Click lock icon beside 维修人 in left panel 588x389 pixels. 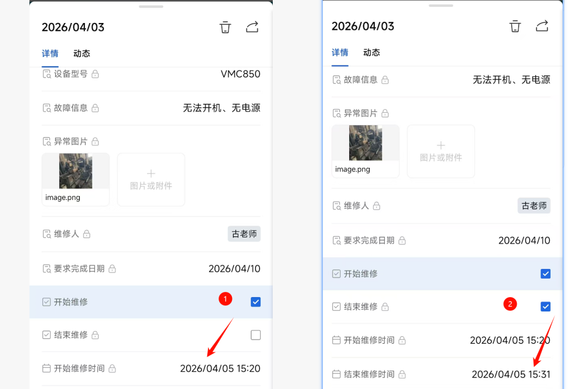87,234
